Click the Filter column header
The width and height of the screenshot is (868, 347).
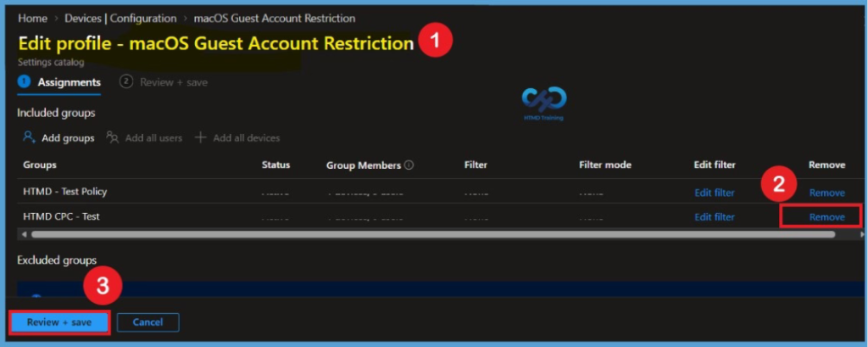[476, 165]
